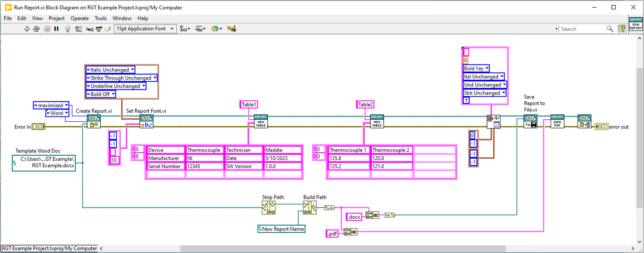Click the .docx string constant
Screen dimensions: 644x253
click(x=354, y=217)
